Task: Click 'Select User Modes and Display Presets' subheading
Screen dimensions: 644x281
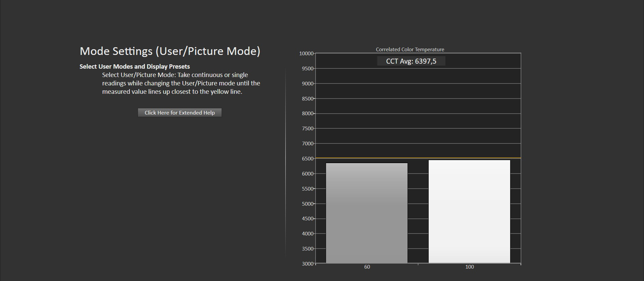Action: 135,67
